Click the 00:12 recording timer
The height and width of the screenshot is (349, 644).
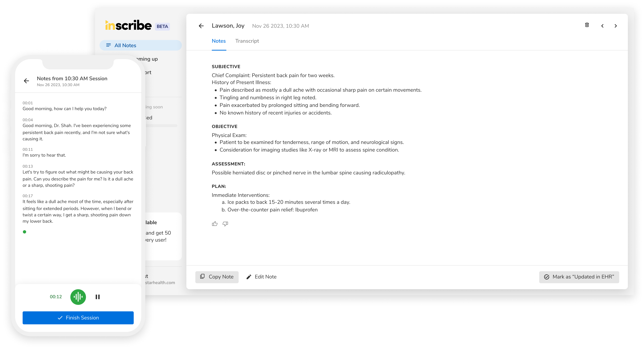point(56,297)
